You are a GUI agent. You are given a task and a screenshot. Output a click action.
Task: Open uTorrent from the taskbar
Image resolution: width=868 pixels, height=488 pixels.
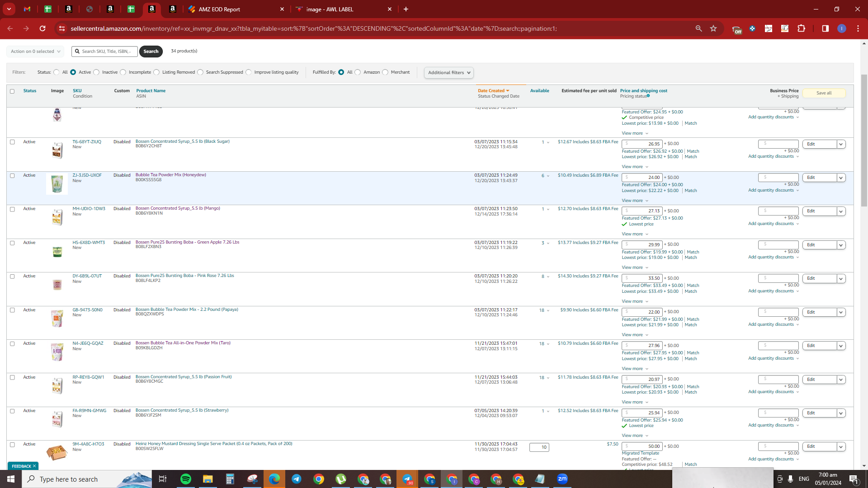tap(340, 479)
